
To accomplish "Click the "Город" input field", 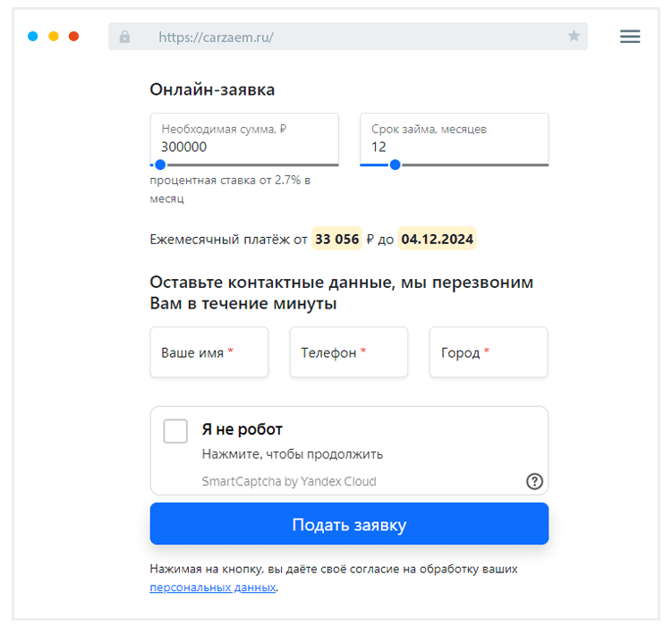I will coord(489,352).
